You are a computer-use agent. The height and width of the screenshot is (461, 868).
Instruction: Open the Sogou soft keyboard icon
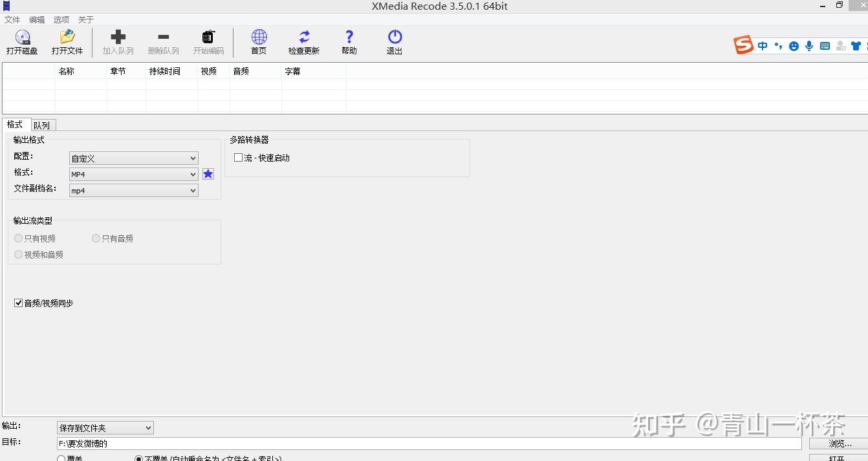(825, 46)
